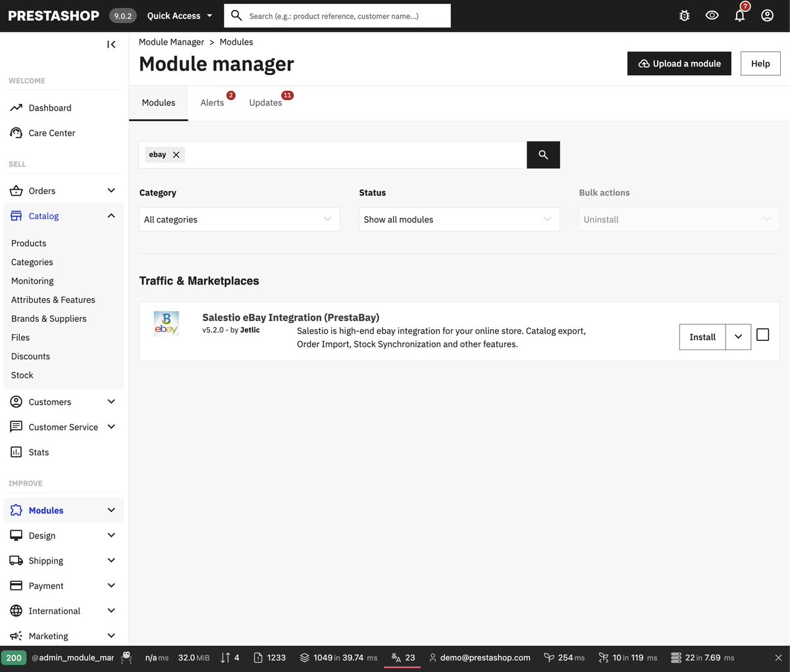Open Discounts in the Catalog menu
The width and height of the screenshot is (790, 672).
pos(30,356)
